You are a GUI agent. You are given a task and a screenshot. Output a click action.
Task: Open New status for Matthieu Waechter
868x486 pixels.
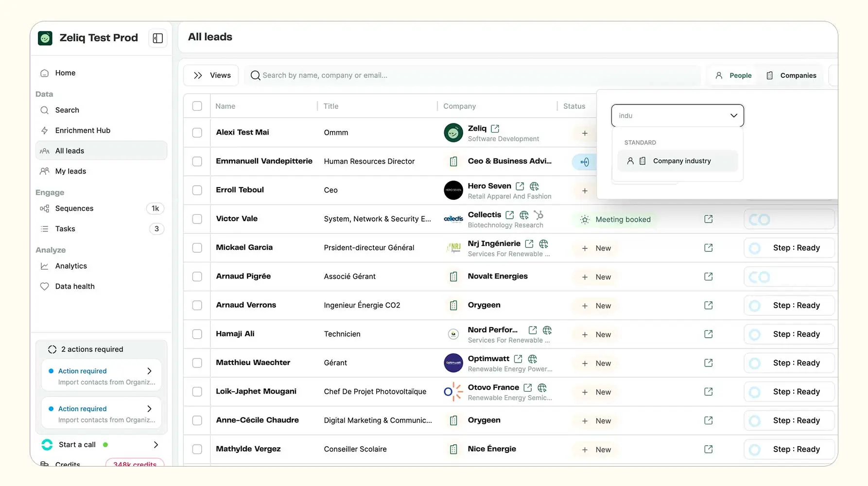point(596,364)
